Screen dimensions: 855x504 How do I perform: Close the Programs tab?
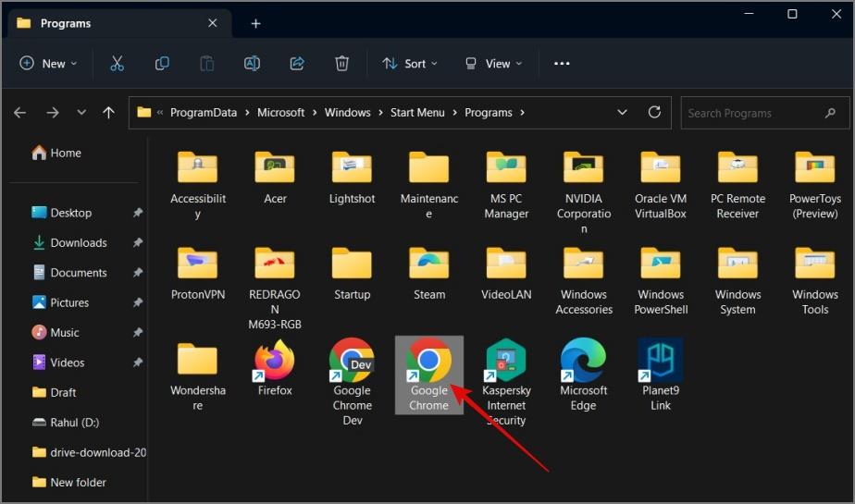tap(213, 23)
